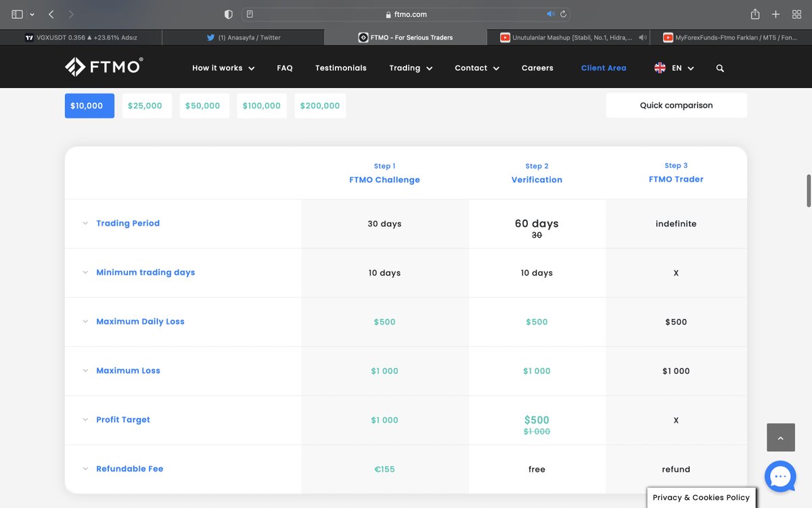This screenshot has width=812, height=508.
Task: Click the Refundable Fee label
Action: coord(130,469)
